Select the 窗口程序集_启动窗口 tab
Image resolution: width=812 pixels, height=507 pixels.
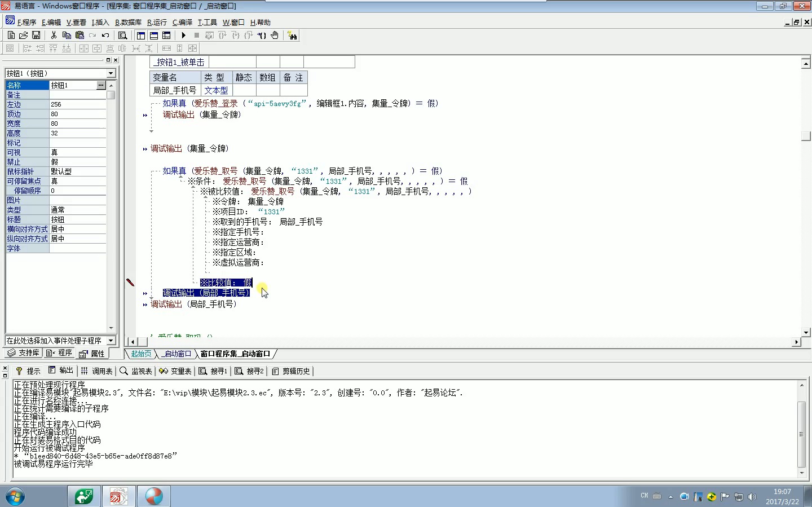pyautogui.click(x=236, y=354)
